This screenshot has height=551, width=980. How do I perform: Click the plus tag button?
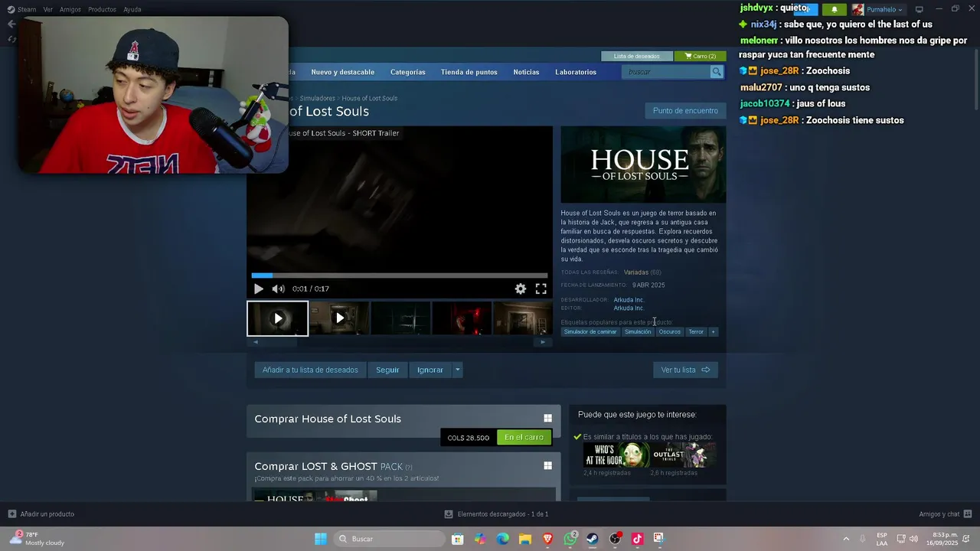713,332
